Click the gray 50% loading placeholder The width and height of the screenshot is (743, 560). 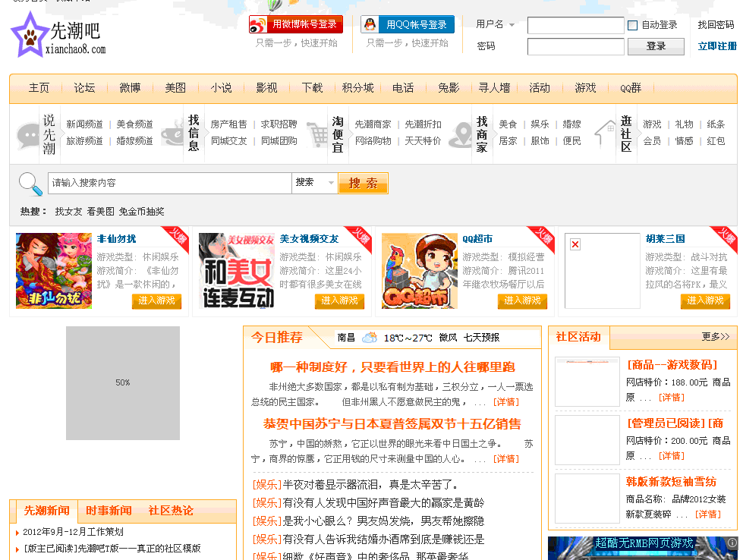(x=123, y=382)
